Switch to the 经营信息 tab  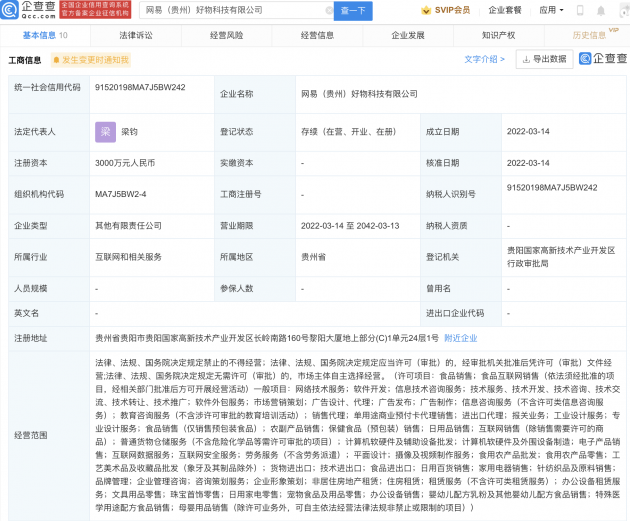click(x=317, y=35)
